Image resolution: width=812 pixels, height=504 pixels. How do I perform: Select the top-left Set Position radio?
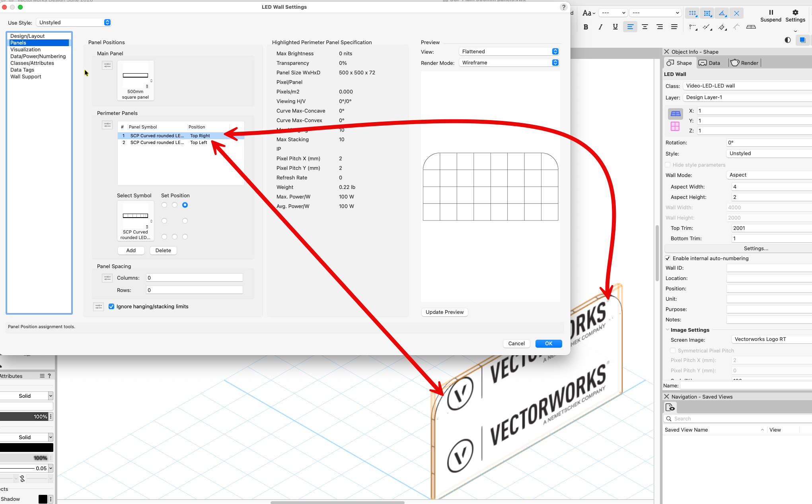pyautogui.click(x=164, y=205)
